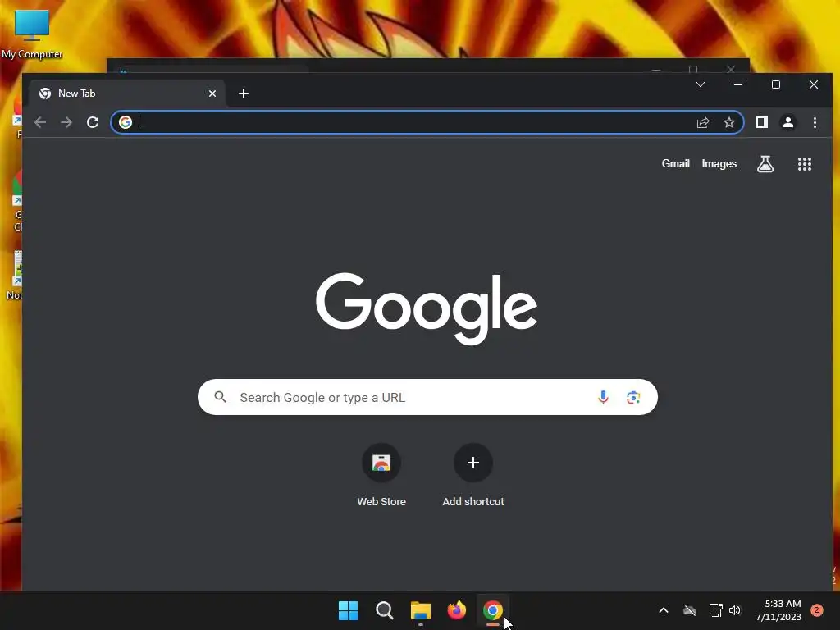The image size is (840, 630).
Task: Minimize the Chrome window
Action: point(737,84)
